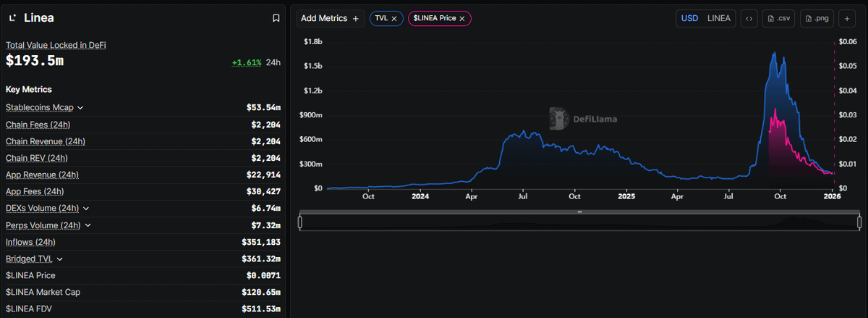
Task: Export the chart as .png
Action: (x=817, y=18)
